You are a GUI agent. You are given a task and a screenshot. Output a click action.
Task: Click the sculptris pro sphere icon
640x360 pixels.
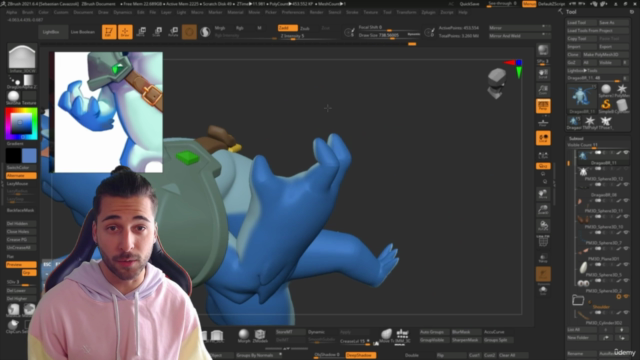(x=205, y=32)
